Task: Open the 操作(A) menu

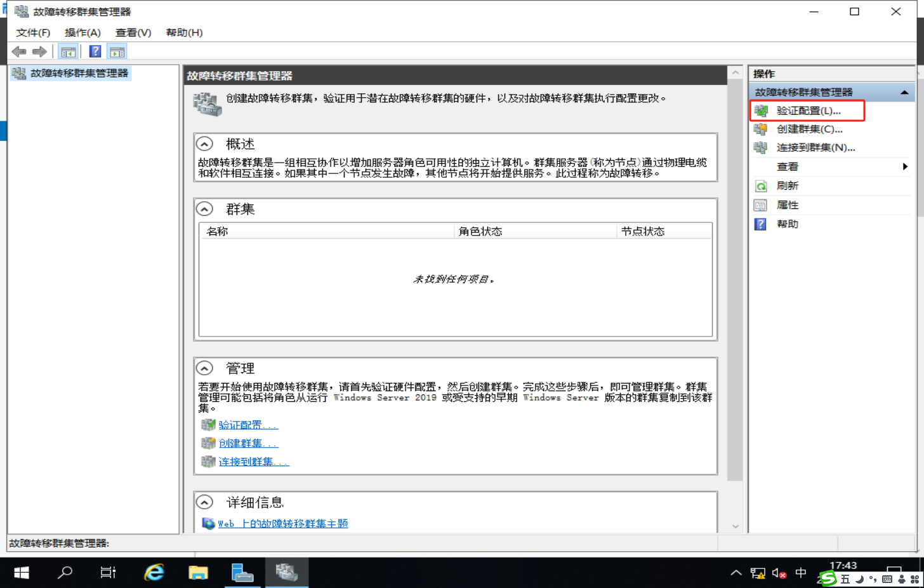Action: pyautogui.click(x=82, y=32)
